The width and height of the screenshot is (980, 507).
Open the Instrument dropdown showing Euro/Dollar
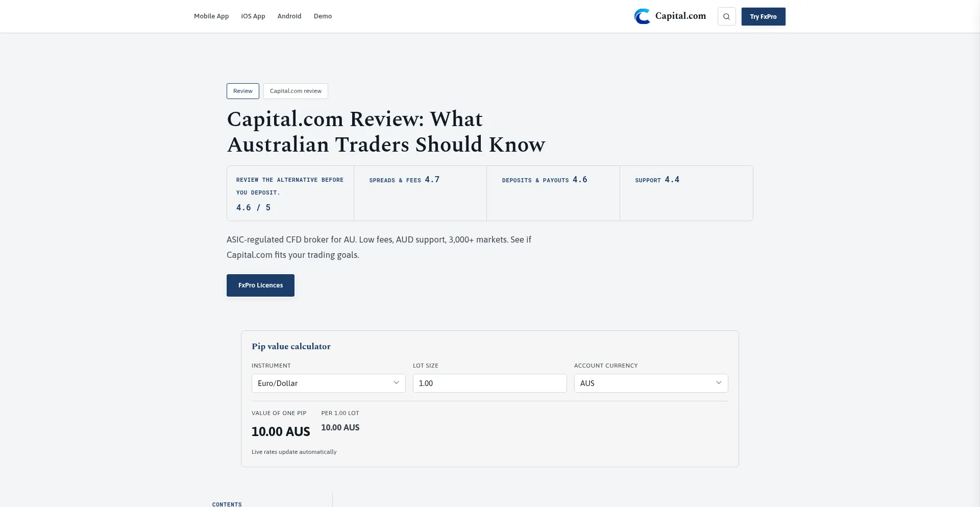pyautogui.click(x=329, y=383)
